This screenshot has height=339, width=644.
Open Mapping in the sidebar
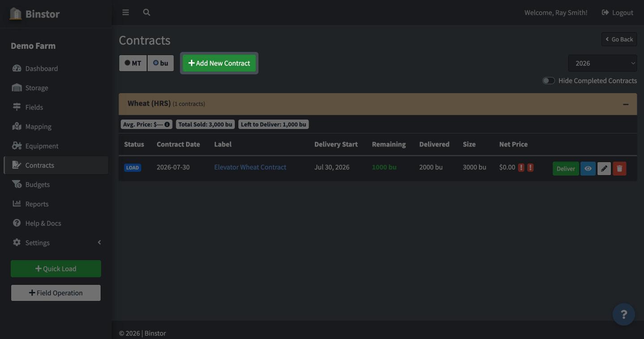pyautogui.click(x=56, y=126)
